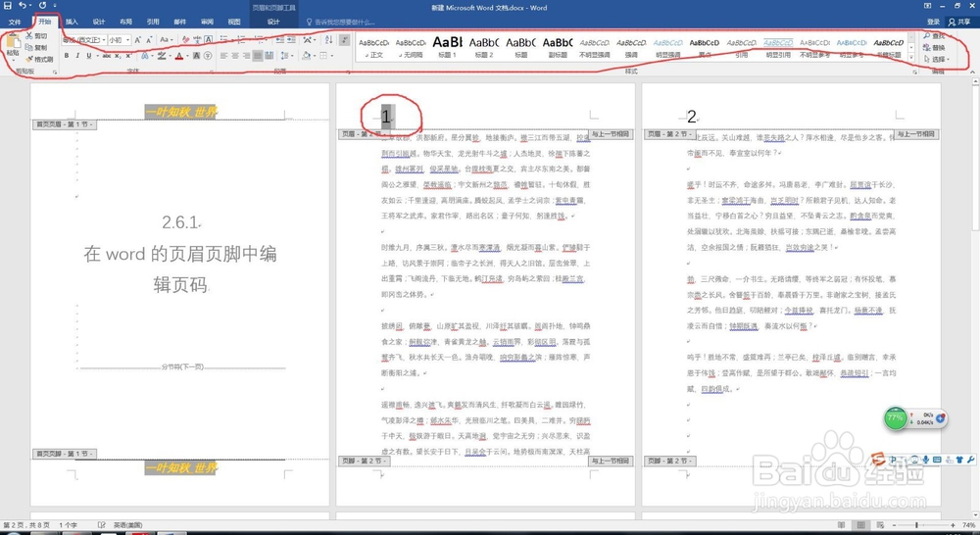Screen dimensions: 980x535
Task: Switch to the 视图 view tab
Action: pyautogui.click(x=234, y=22)
